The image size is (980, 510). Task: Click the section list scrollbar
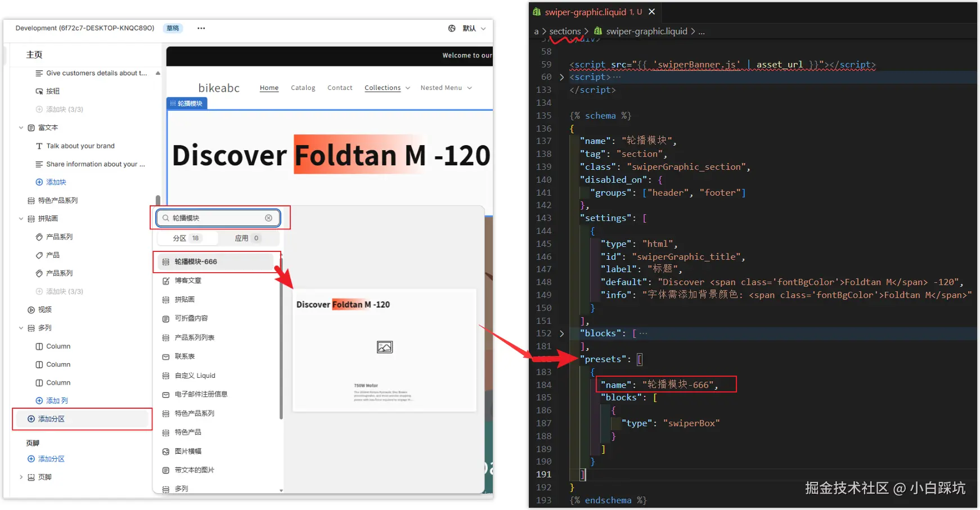click(x=281, y=337)
